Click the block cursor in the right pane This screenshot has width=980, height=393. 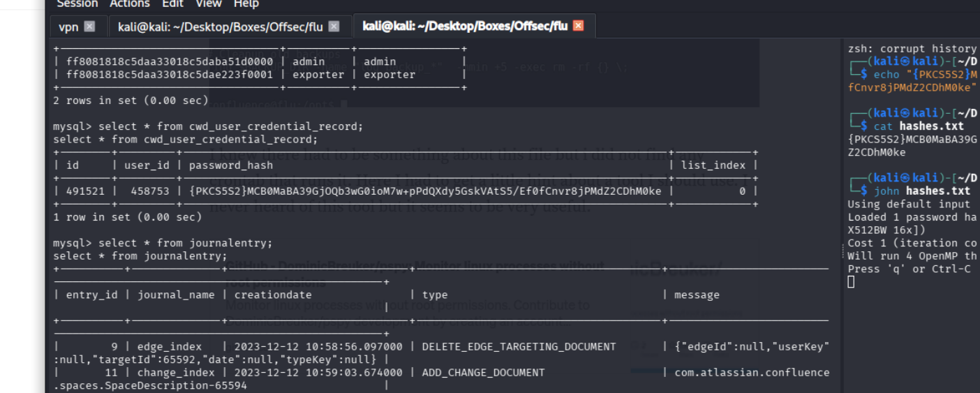[x=851, y=282]
